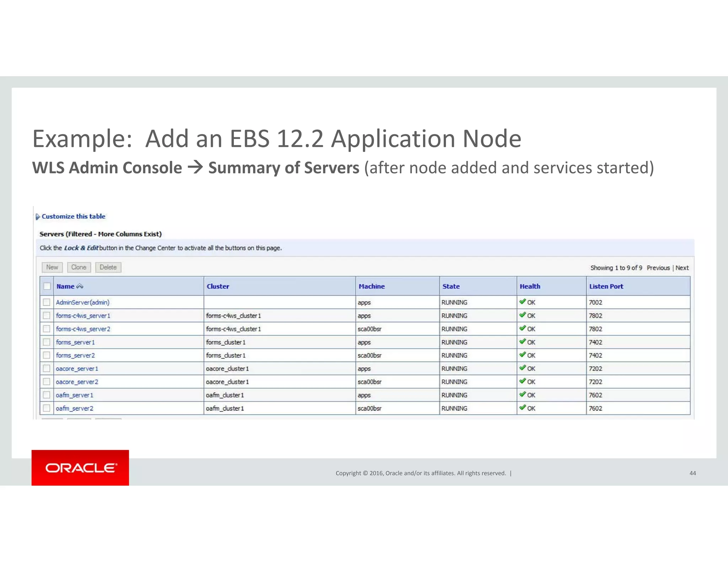Click the sort arrows icon beside Name
This screenshot has width=728, height=562.
pyautogui.click(x=80, y=286)
